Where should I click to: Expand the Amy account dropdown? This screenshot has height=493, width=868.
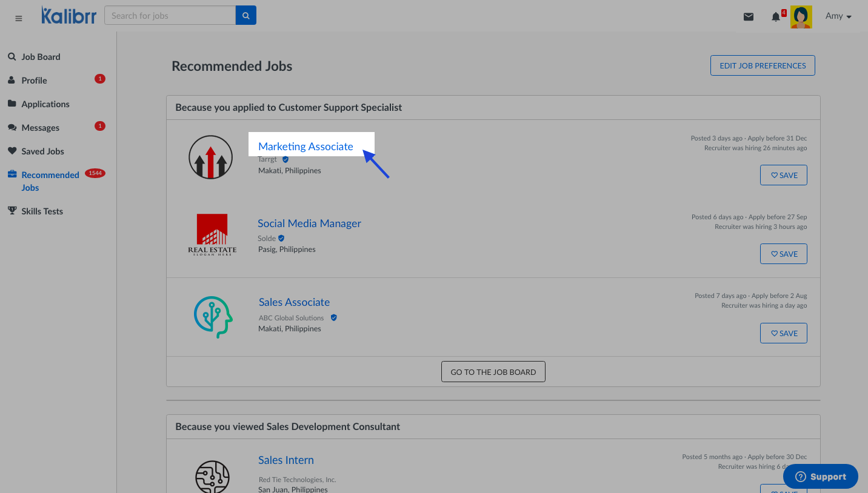[x=838, y=16]
